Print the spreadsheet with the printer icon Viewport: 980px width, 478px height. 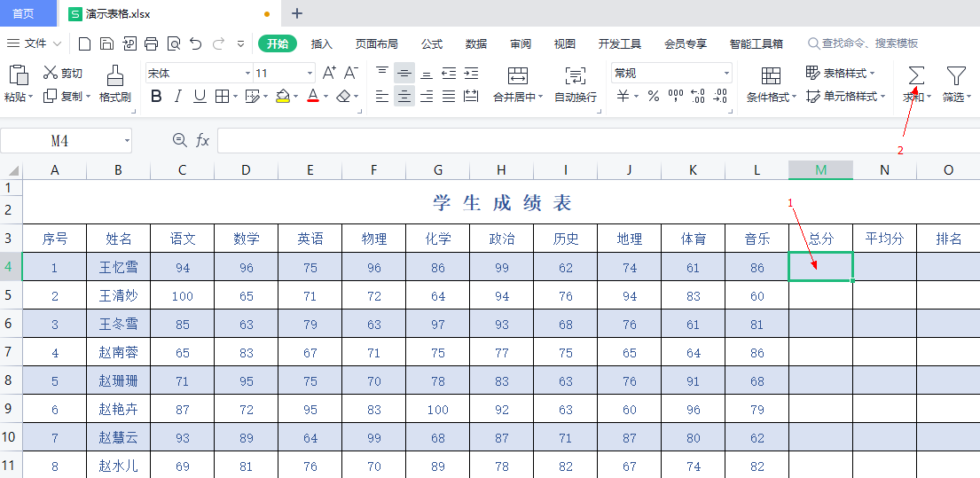pos(152,43)
